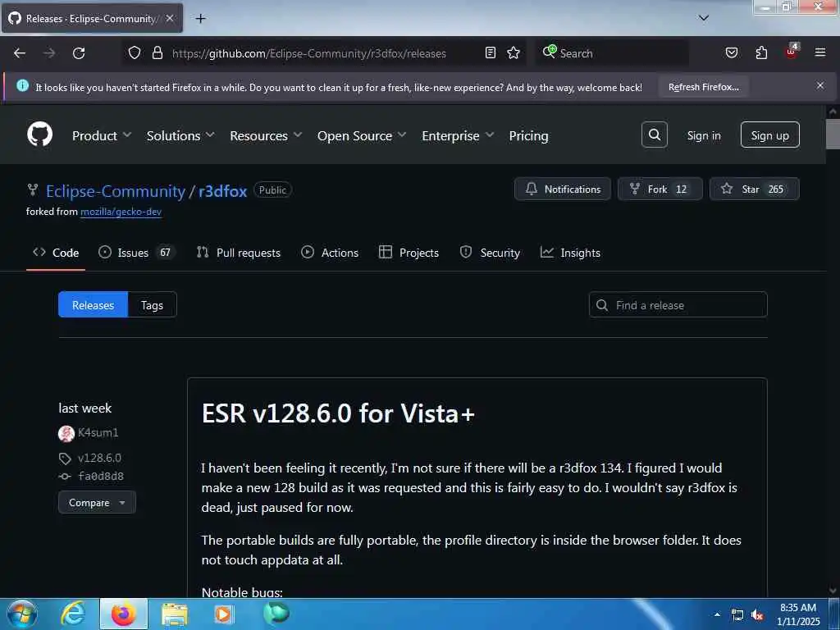The height and width of the screenshot is (630, 840).
Task: Close the Releases Eclipse-Community tab
Action: click(170, 18)
